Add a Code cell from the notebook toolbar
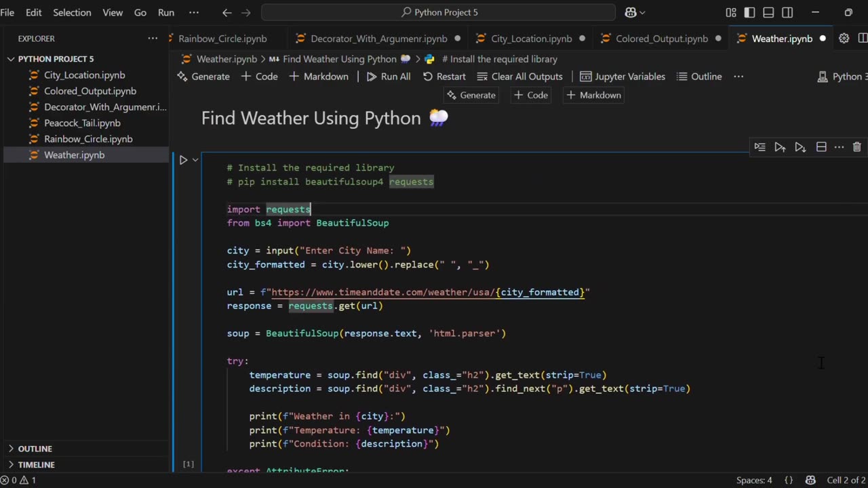This screenshot has width=868, height=488. click(x=259, y=77)
